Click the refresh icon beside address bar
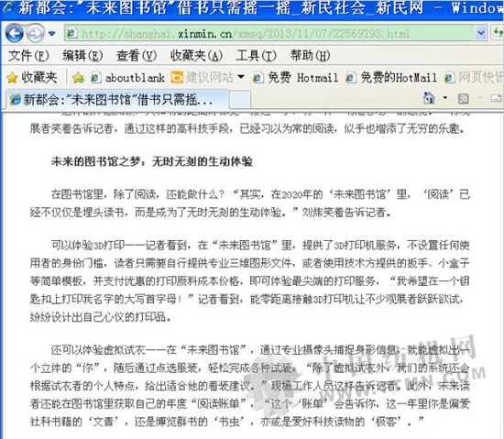Screen dimensions: 504x439 point(499,32)
